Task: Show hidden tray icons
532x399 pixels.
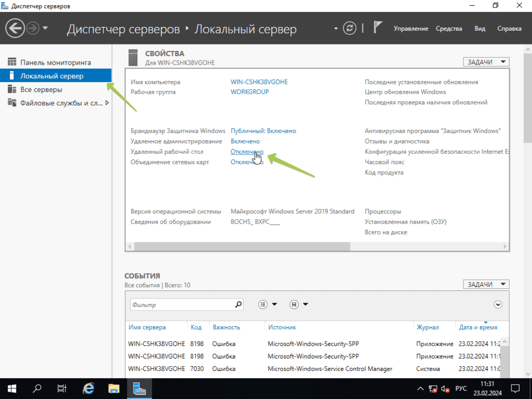Action: pos(420,388)
